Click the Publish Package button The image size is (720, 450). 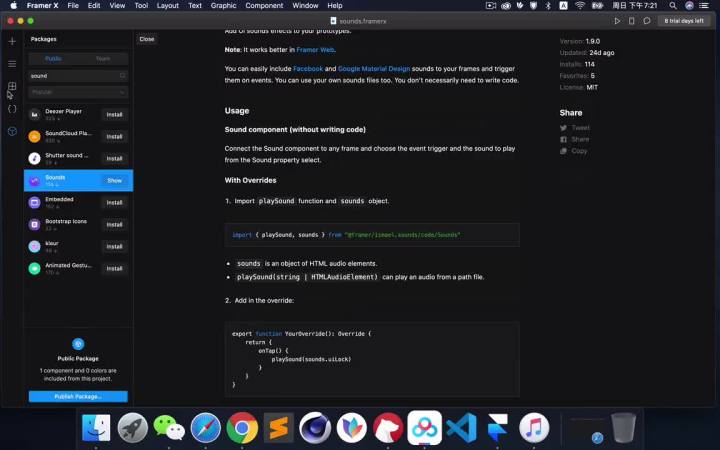click(x=78, y=396)
